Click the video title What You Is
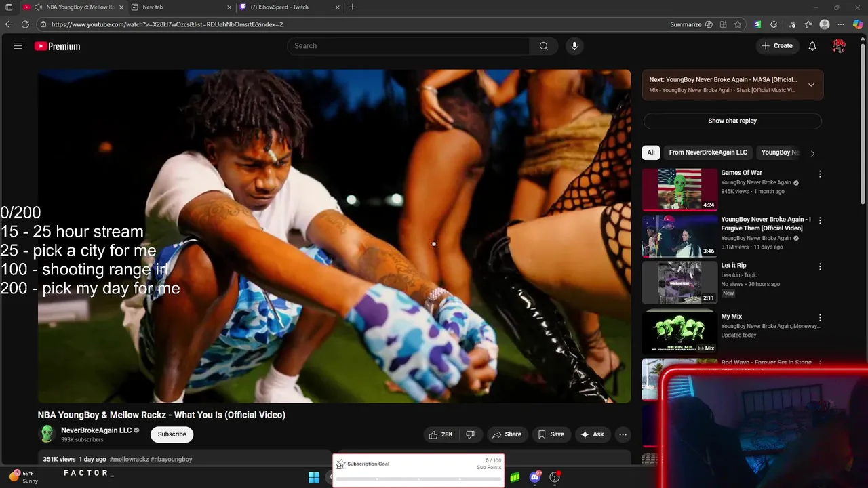Screen dimensions: 868x488 161,415
